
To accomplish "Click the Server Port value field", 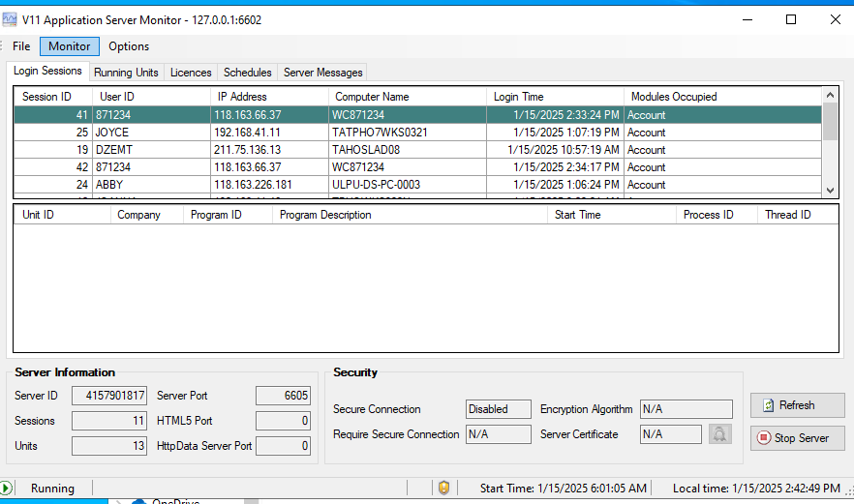I will click(x=283, y=396).
